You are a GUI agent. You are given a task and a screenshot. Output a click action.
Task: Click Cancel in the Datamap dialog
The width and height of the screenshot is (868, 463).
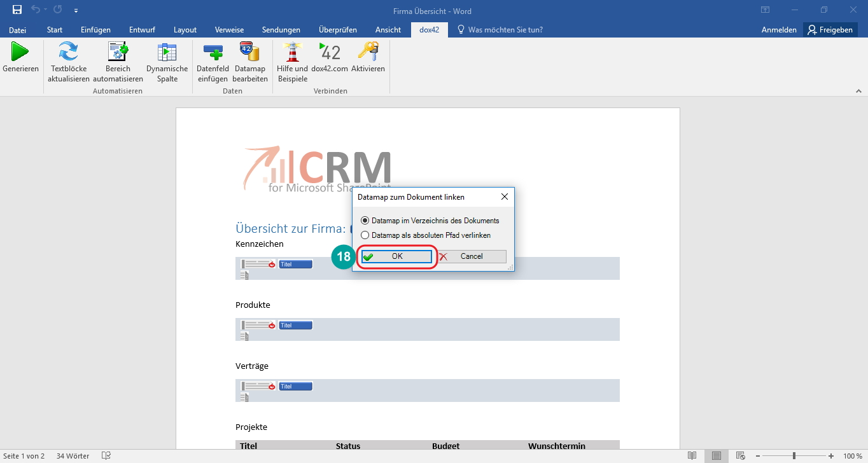(472, 256)
